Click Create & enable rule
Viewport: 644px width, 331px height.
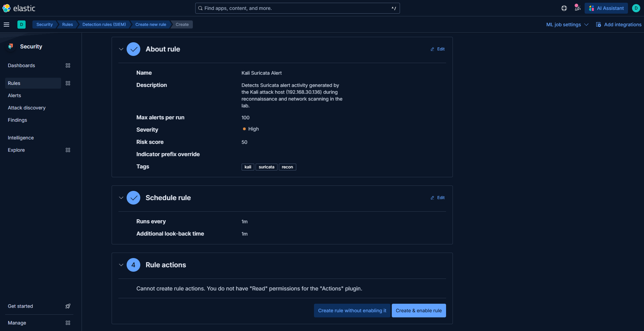pyautogui.click(x=419, y=311)
